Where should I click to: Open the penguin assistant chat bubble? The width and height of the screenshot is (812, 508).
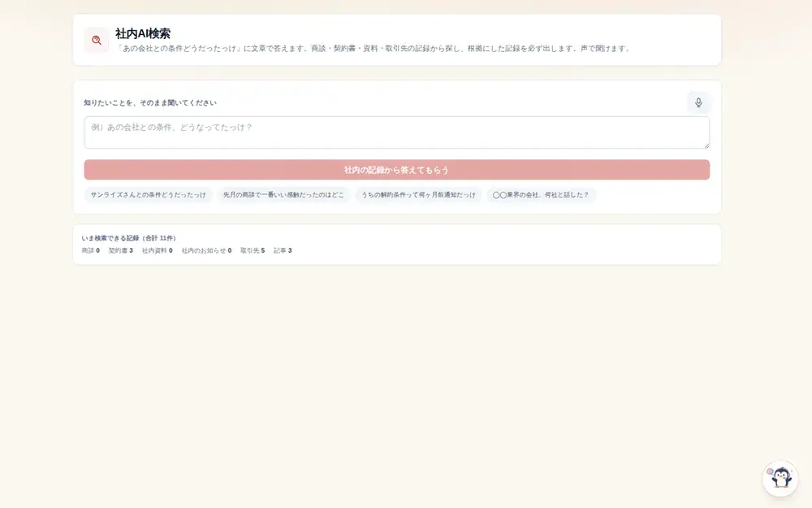click(x=780, y=478)
